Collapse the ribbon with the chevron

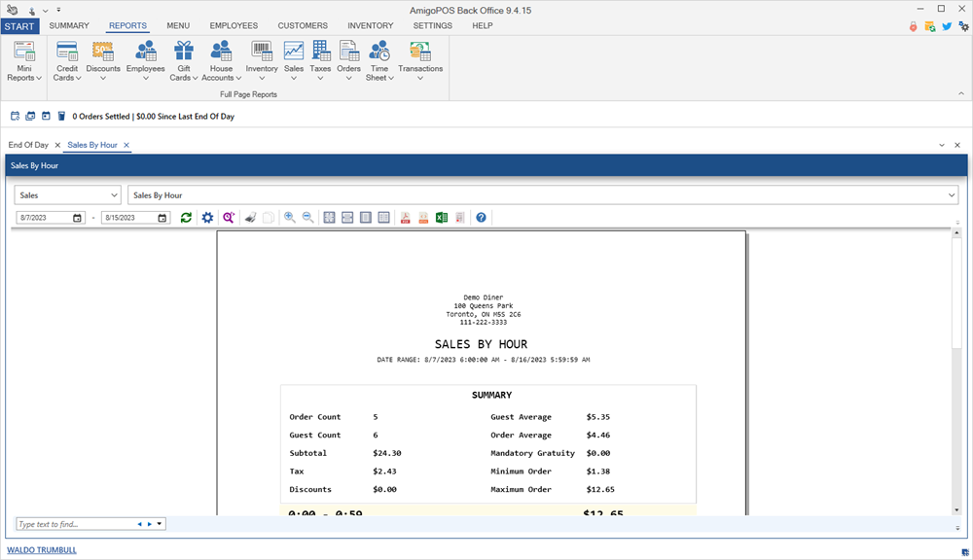coord(961,93)
